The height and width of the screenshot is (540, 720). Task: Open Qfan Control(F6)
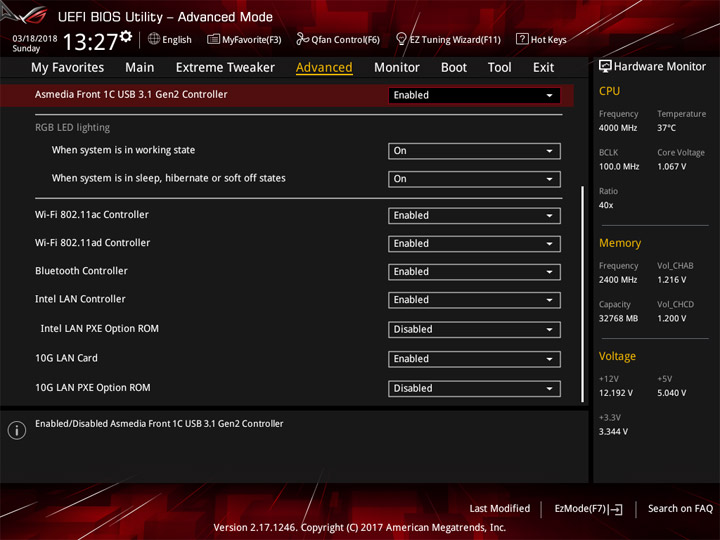(x=345, y=40)
